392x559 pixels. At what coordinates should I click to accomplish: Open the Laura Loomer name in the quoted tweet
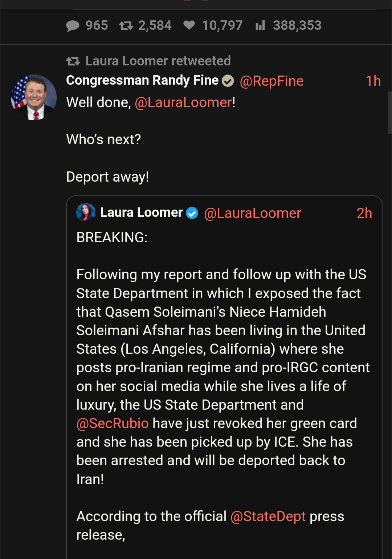pyautogui.click(x=141, y=212)
